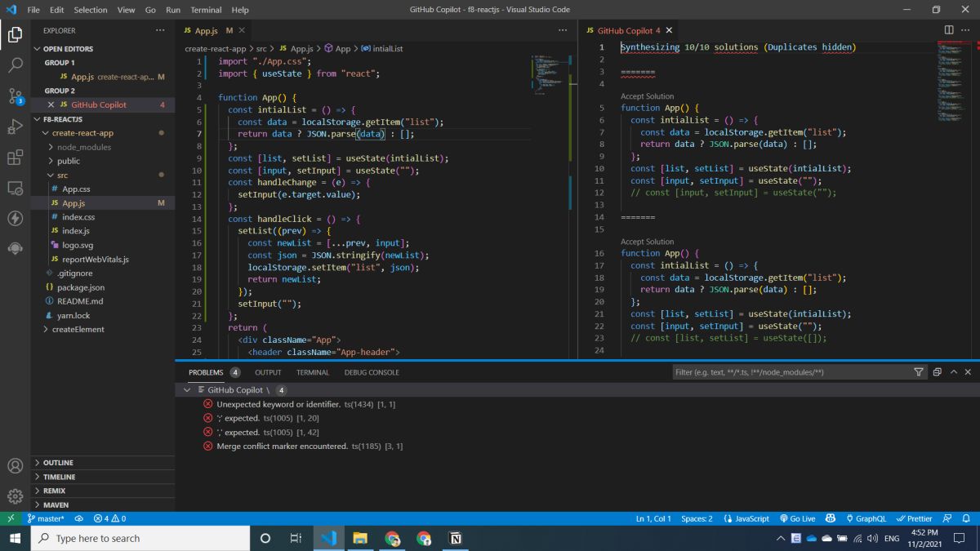The height and width of the screenshot is (551, 980).
Task: Open the Extensions view
Action: click(x=15, y=157)
